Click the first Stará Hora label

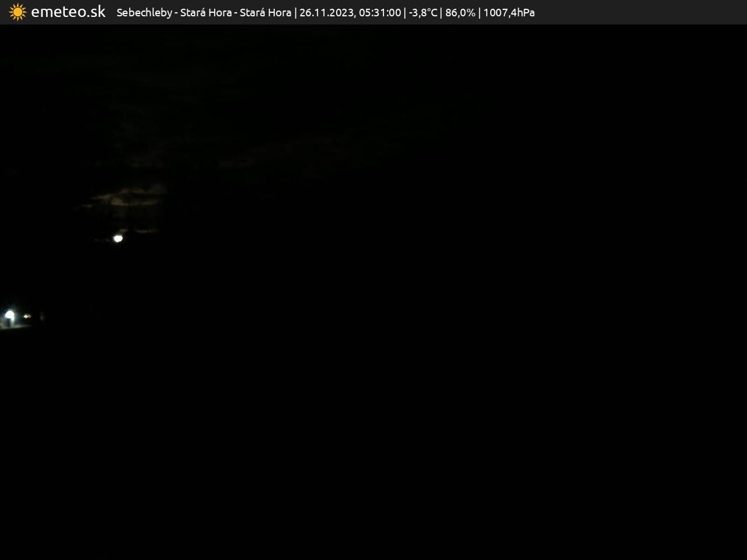tap(205, 13)
